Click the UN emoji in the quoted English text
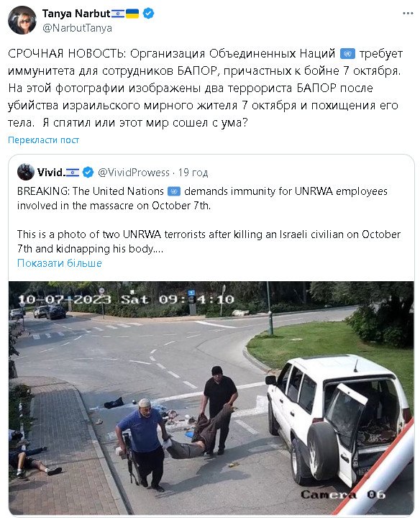Image resolution: width=420 pixels, height=525 pixels. pyautogui.click(x=173, y=191)
